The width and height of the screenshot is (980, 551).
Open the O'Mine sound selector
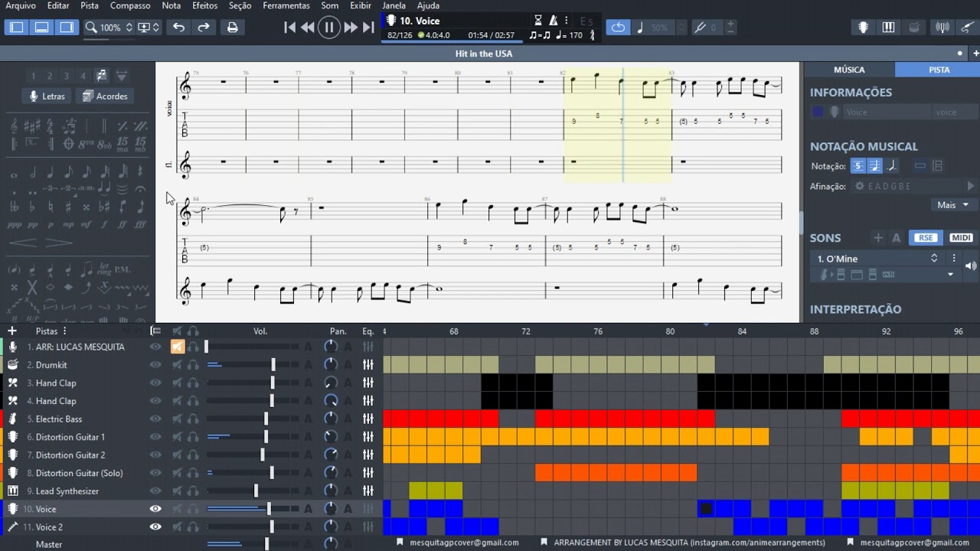(x=877, y=259)
